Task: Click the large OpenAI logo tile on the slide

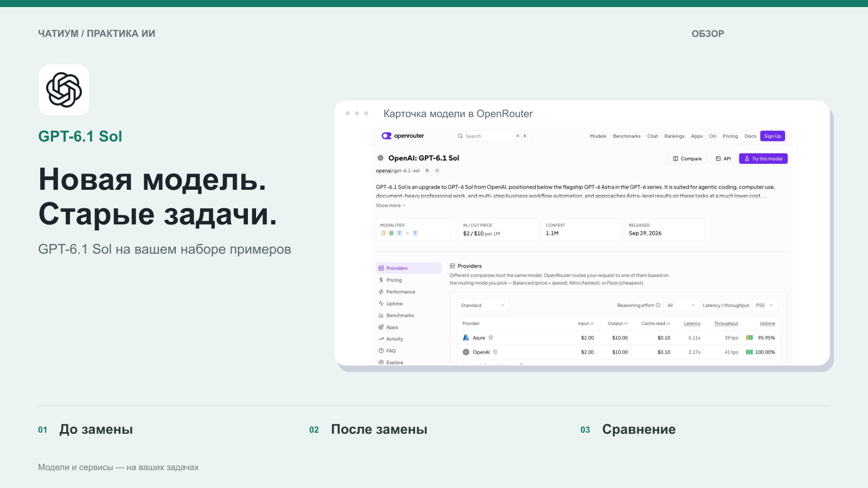Action: (64, 90)
